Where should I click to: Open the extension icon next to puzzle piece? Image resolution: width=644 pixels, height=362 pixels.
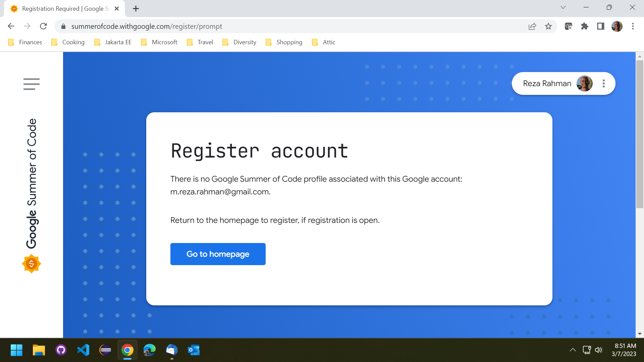[x=569, y=26]
